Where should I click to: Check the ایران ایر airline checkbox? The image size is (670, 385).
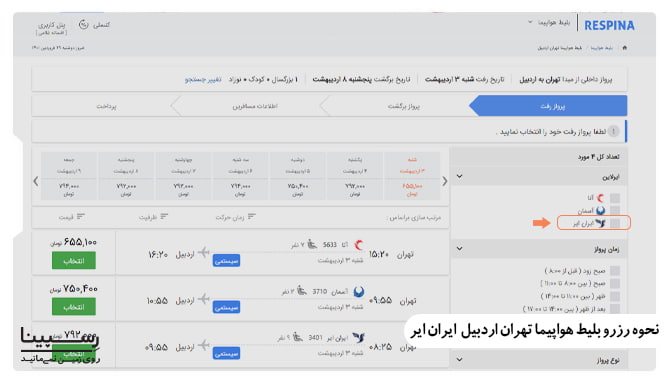[615, 223]
